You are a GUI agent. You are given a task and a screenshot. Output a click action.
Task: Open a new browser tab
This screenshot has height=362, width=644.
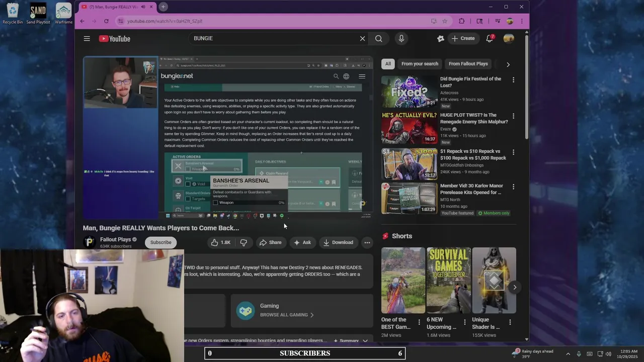pyautogui.click(x=164, y=7)
